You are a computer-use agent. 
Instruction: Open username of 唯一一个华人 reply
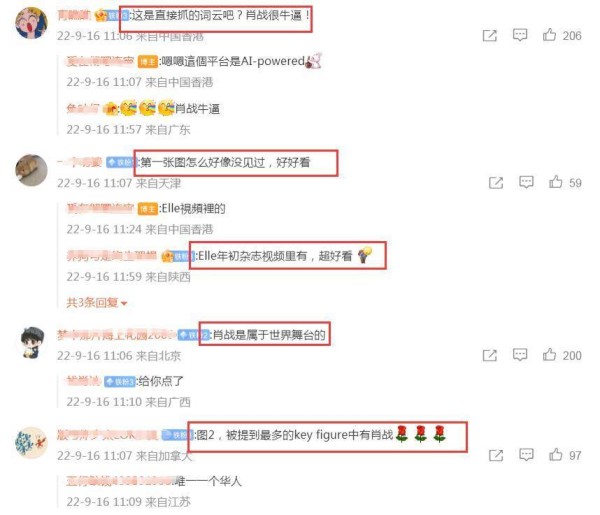[121, 481]
